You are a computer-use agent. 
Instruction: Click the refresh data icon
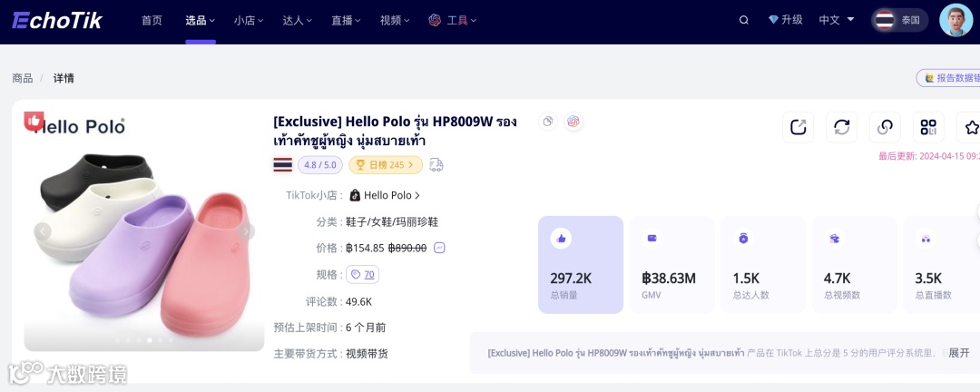[842, 128]
